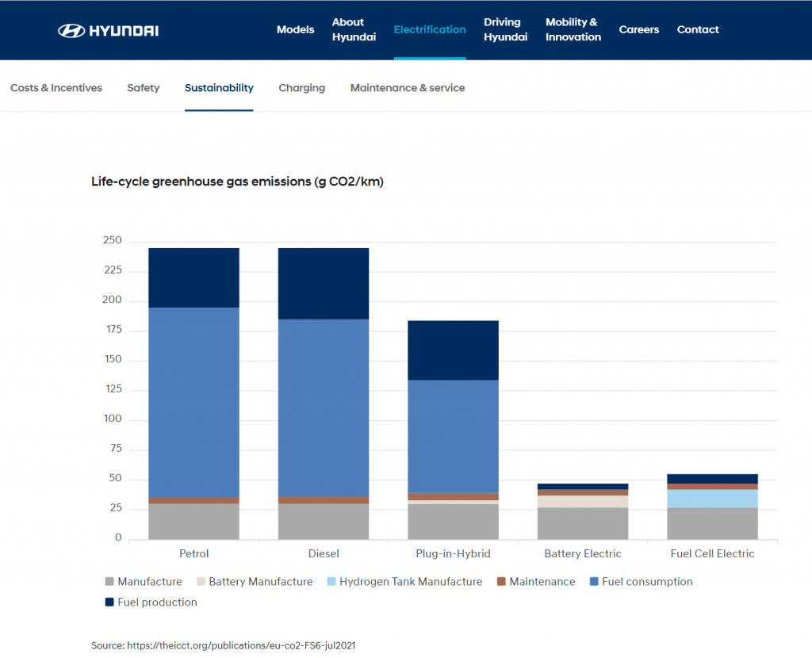812x658 pixels.
Task: Open the Careers page
Action: tap(638, 30)
